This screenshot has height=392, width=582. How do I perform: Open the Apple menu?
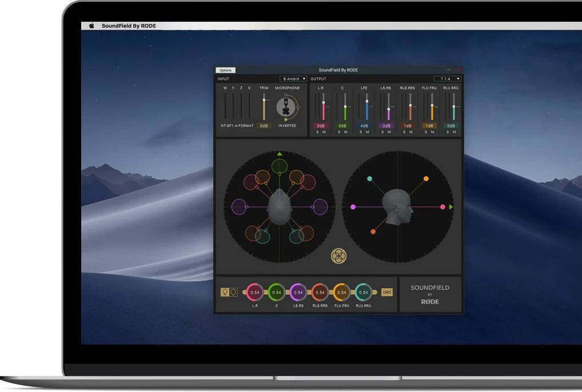tap(91, 26)
